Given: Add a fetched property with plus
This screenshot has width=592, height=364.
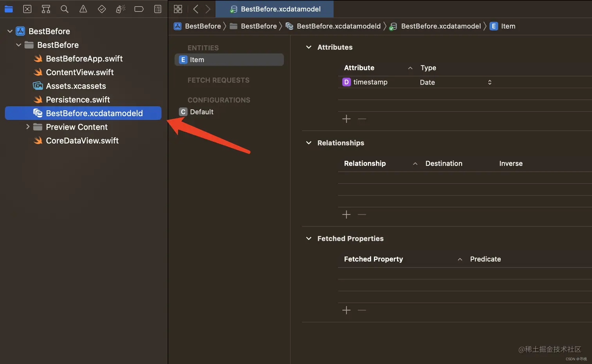Looking at the screenshot, I should coord(347,310).
